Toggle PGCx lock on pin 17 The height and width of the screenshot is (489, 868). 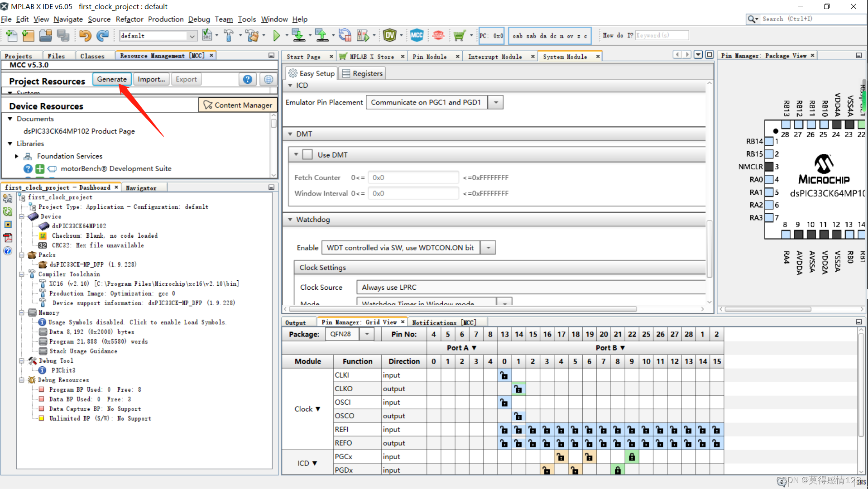tap(561, 457)
